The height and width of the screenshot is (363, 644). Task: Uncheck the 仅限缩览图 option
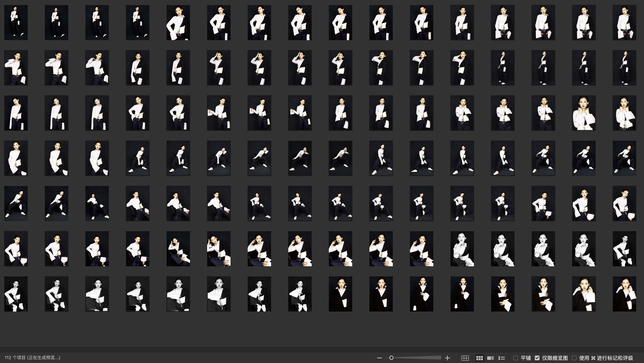[537, 358]
